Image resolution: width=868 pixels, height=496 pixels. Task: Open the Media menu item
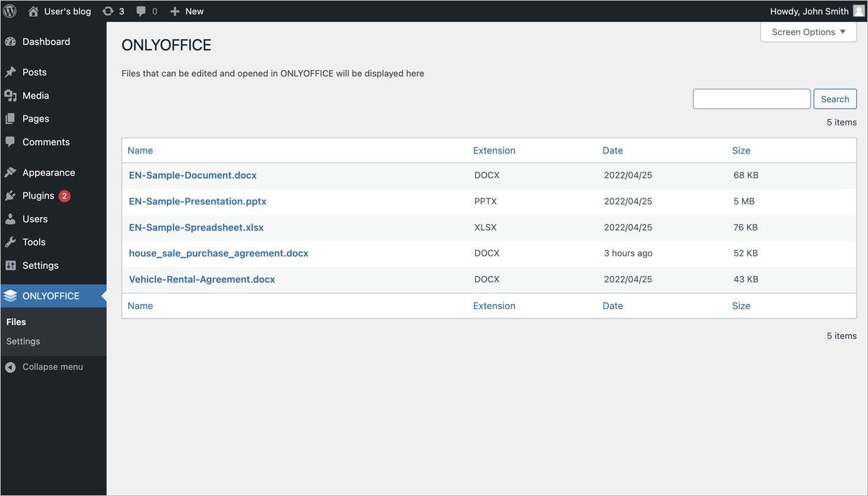click(35, 96)
